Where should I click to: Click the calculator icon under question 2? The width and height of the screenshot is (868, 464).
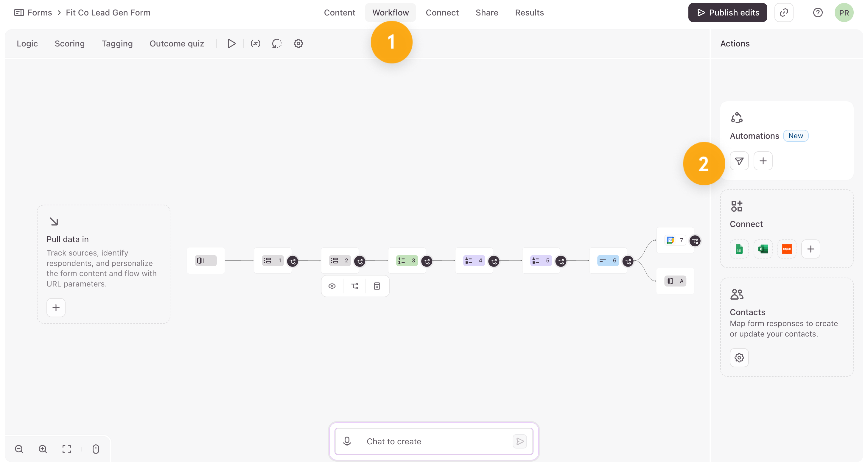coord(377,286)
